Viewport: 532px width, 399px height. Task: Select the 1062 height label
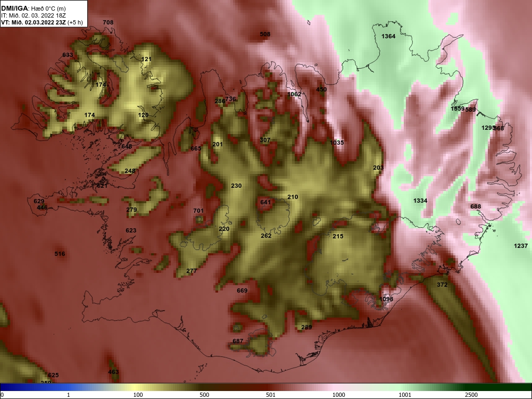pyautogui.click(x=294, y=94)
